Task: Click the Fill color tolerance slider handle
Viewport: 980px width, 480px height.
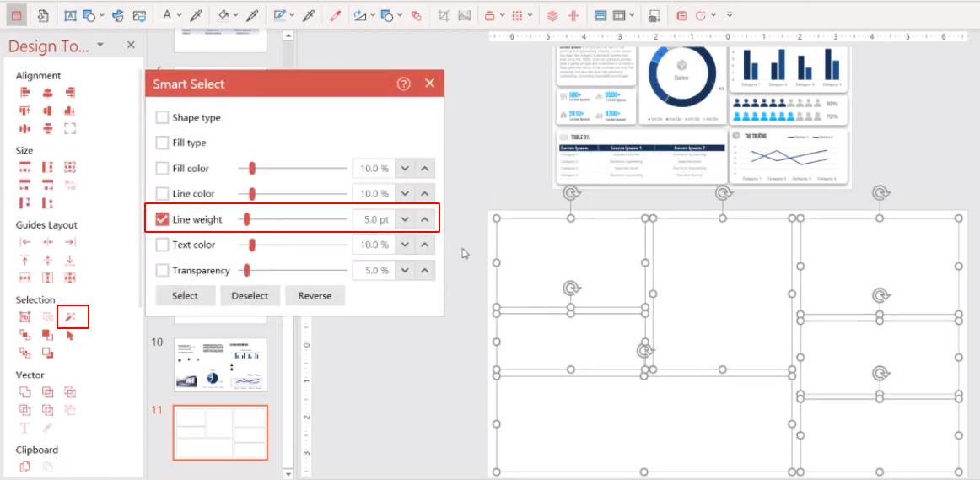Action: (251, 169)
